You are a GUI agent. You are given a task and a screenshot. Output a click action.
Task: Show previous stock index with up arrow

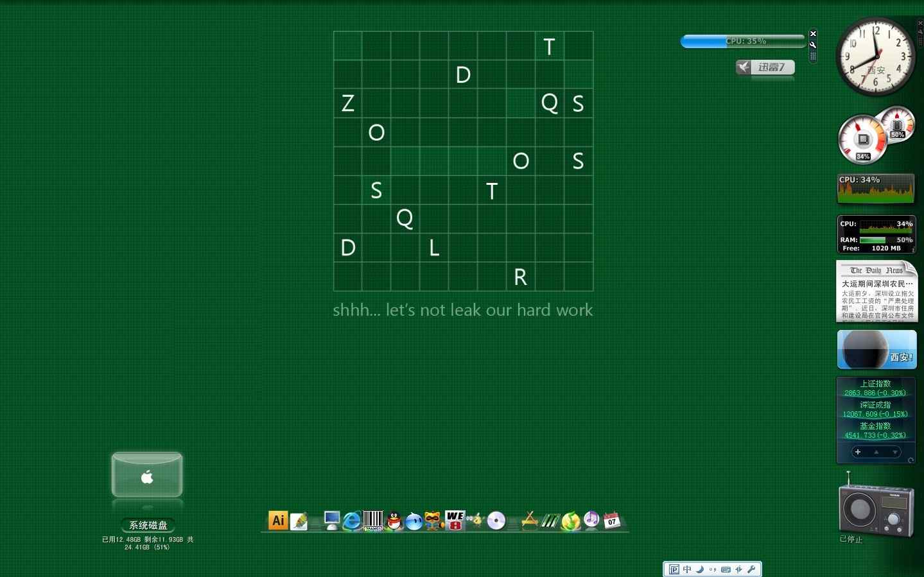pos(876,452)
